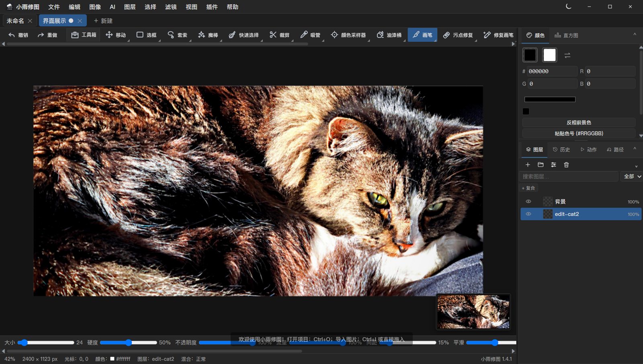Close the 界面展示 tab

click(80, 20)
